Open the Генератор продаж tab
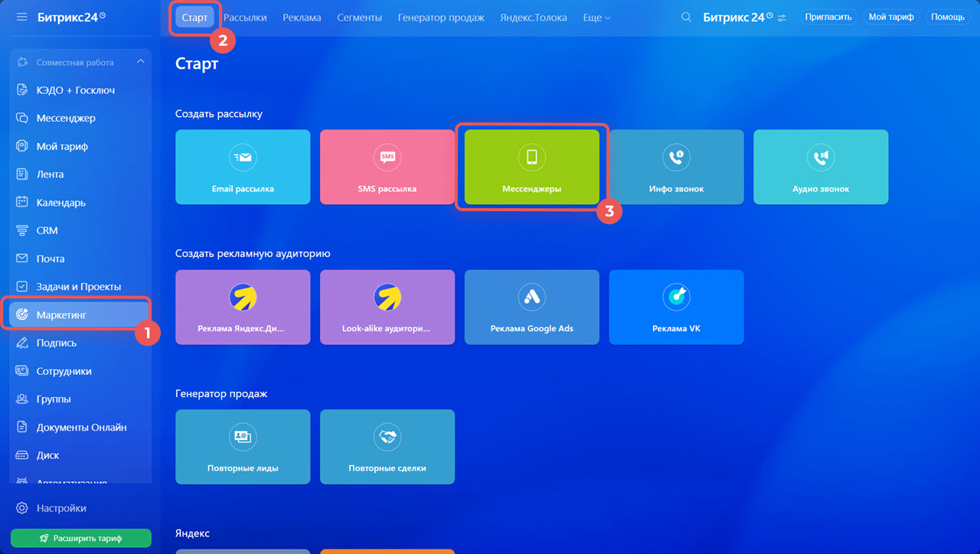Viewport: 980px width, 554px height. coord(441,17)
